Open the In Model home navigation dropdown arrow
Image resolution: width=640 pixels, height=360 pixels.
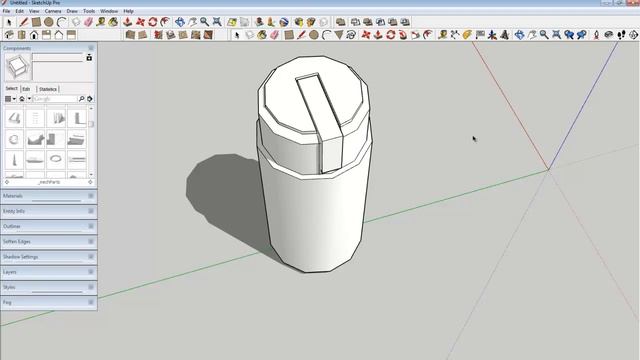tap(29, 99)
